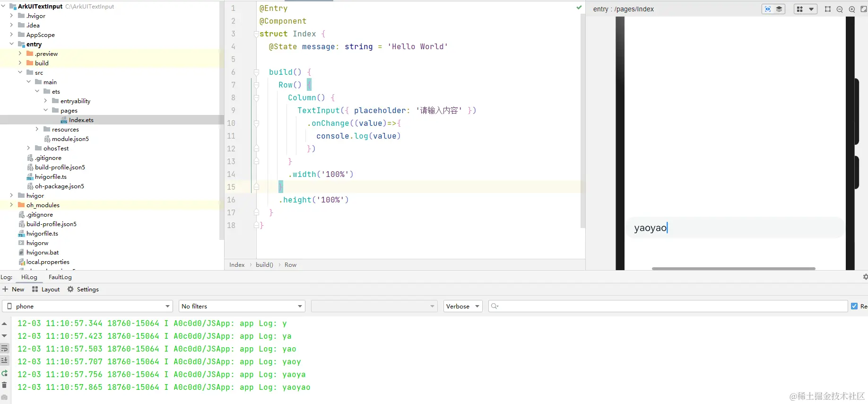Open the empty process dropdown
Screen dimensions: 868x404
[374, 306]
